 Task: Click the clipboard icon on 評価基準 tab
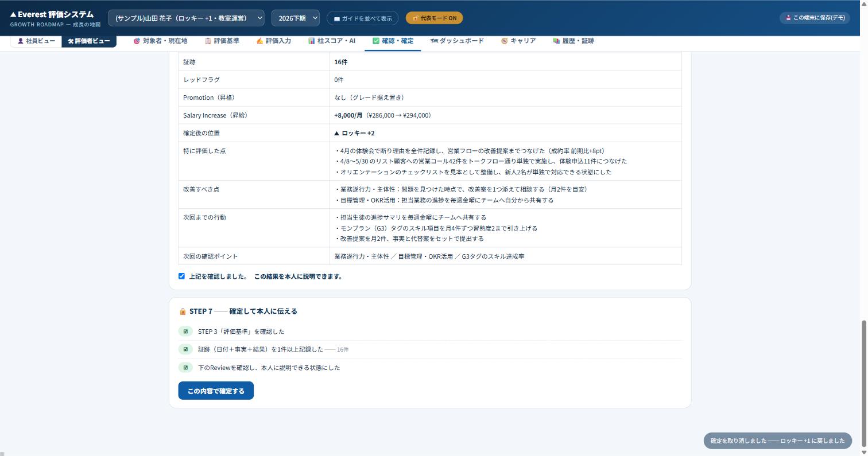click(208, 41)
